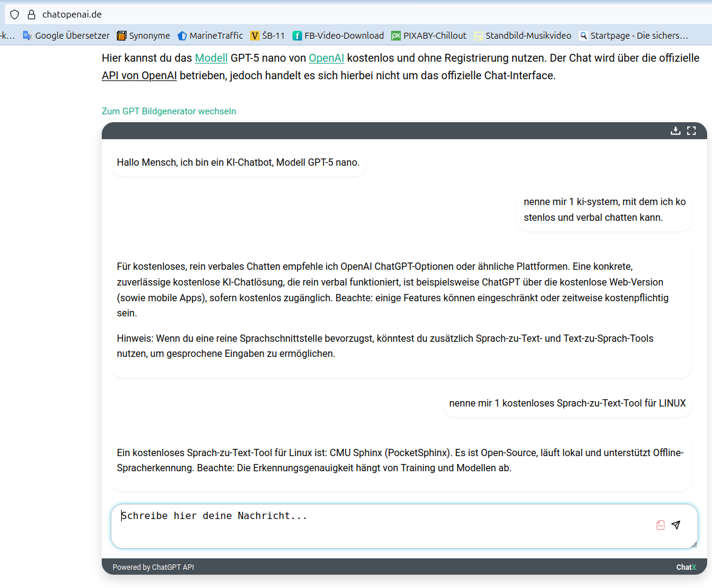Follow the green Modell link
712x588 pixels.
[211, 58]
